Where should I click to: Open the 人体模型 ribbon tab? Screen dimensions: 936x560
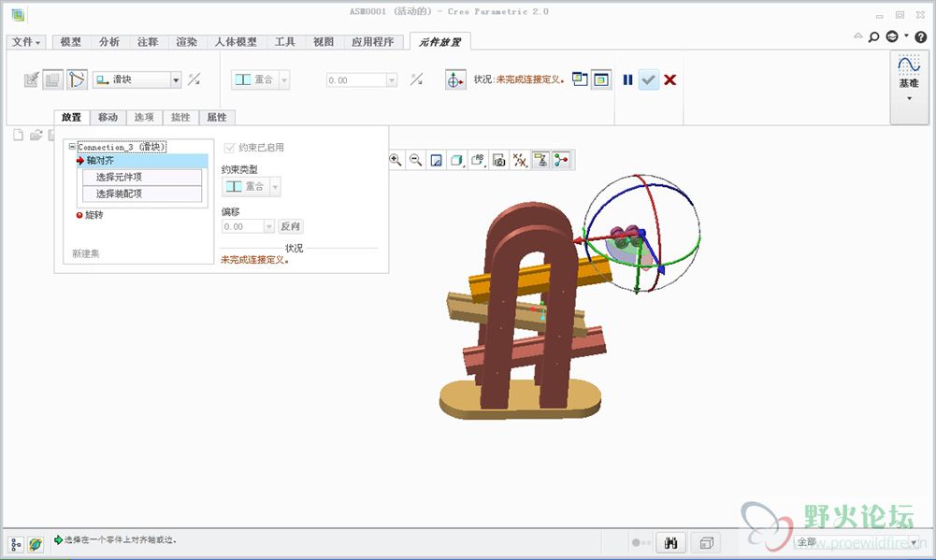click(236, 42)
